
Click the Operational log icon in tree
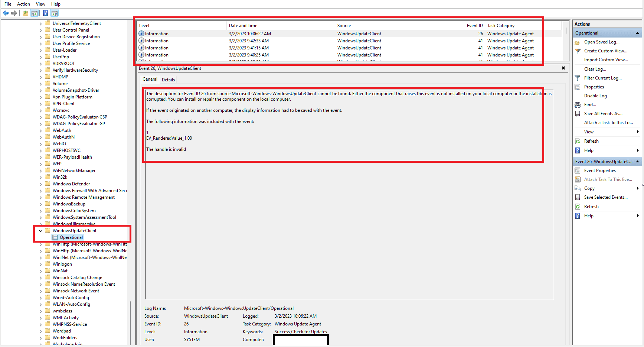click(x=55, y=237)
